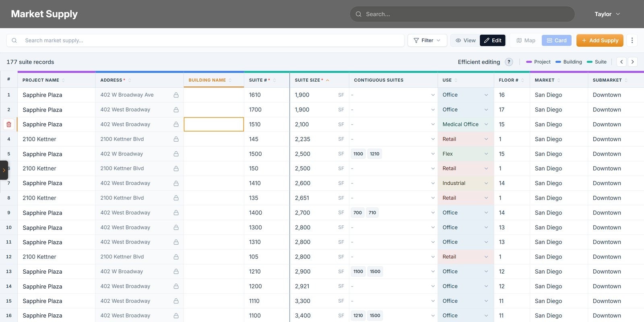644x322 pixels.
Task: Click the lock icon in row 12 address
Action: pos(176,257)
